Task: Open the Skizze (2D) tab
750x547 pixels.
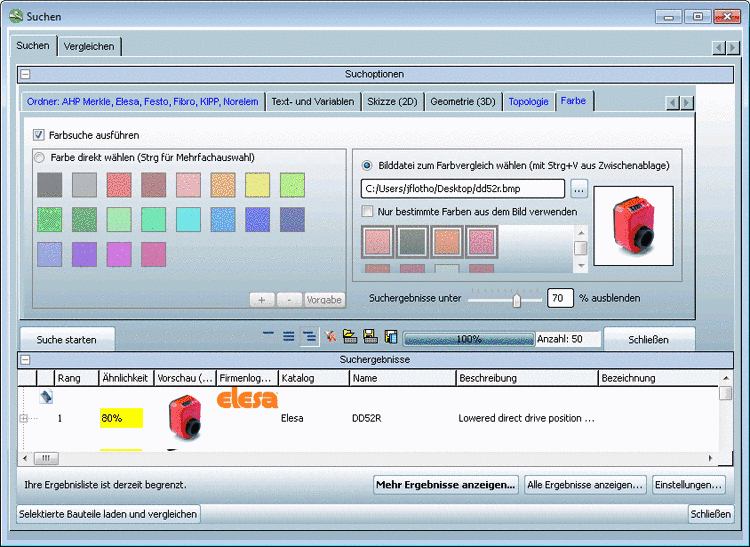Action: click(x=392, y=101)
